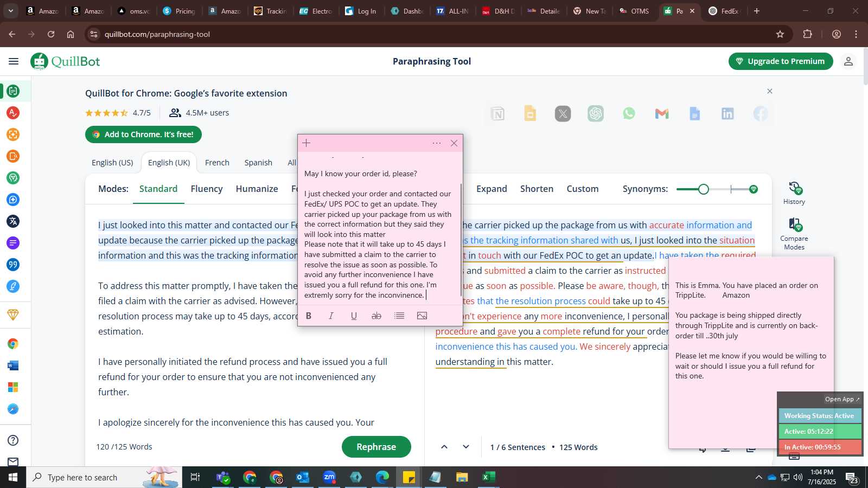Click the Windows taskbar search box
Screen dimensions: 868x488
pos(104,477)
